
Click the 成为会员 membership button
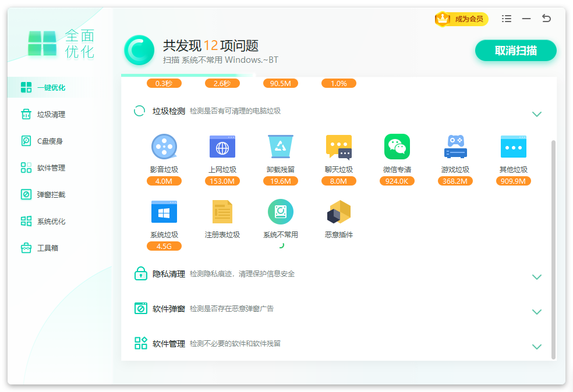(462, 19)
